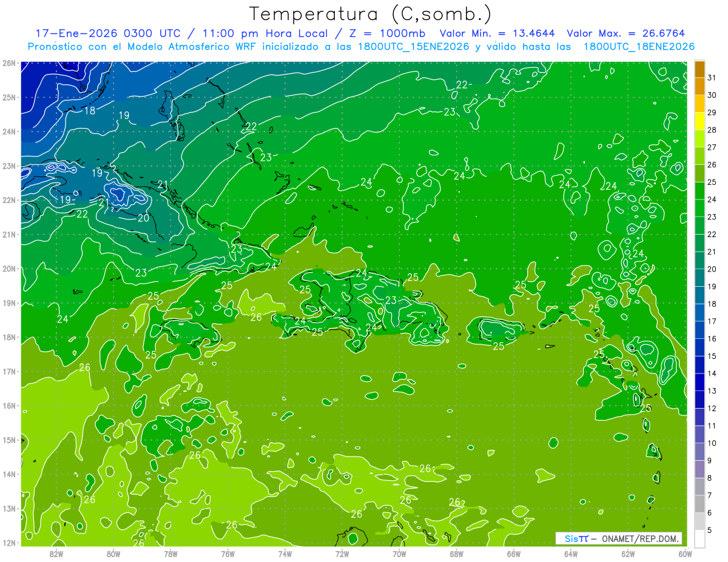
Task: Click the latitude axis label "22N"
Action: tap(8, 200)
